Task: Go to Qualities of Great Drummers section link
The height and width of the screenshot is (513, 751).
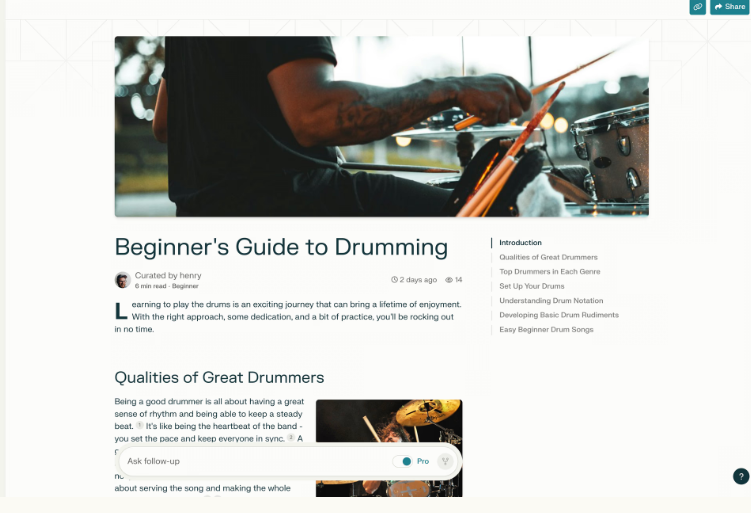Action: click(x=548, y=257)
